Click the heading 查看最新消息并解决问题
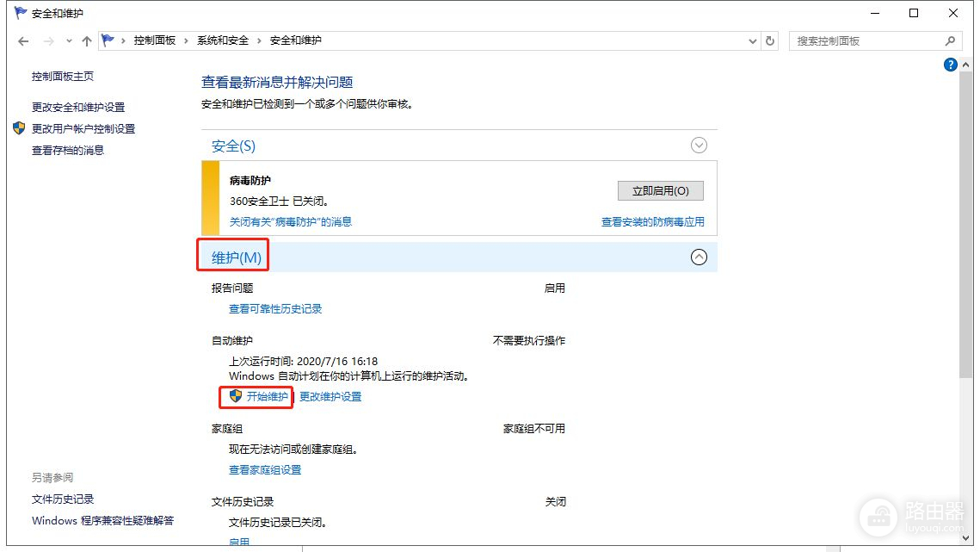Image resolution: width=980 pixels, height=552 pixels. click(x=277, y=82)
